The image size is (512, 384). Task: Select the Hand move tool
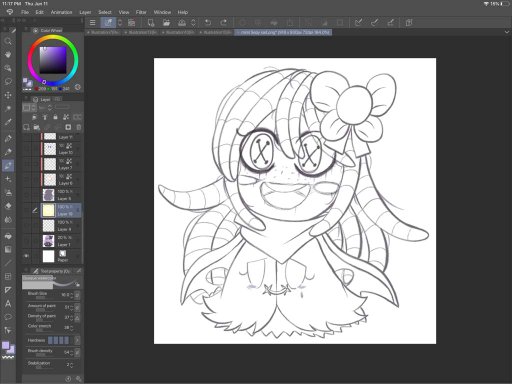click(x=8, y=55)
